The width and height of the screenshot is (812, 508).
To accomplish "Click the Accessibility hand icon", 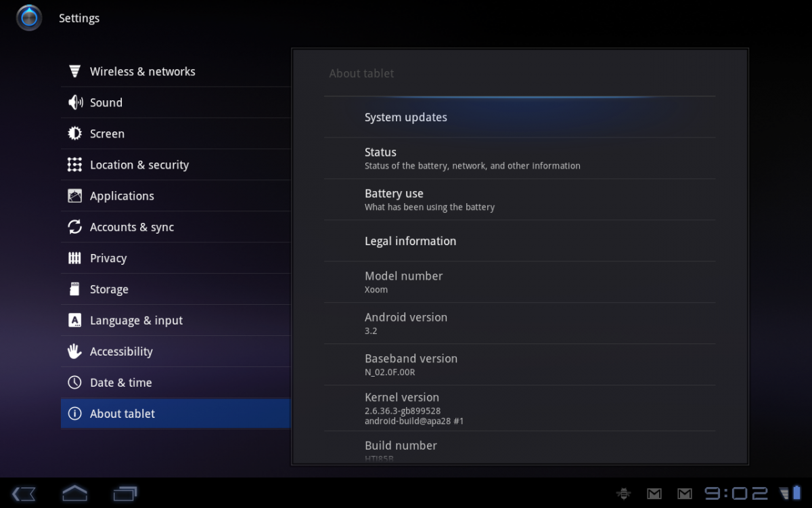I will point(75,352).
